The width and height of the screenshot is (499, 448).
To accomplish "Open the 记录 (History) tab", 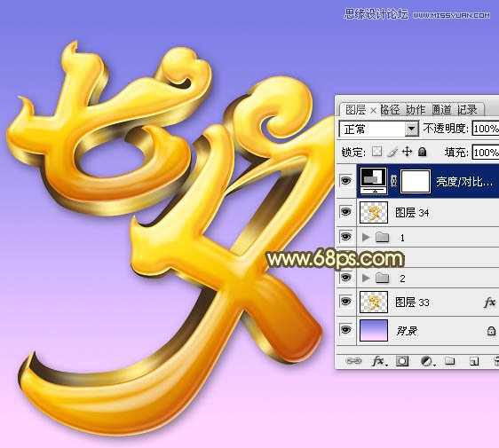I will point(468,110).
